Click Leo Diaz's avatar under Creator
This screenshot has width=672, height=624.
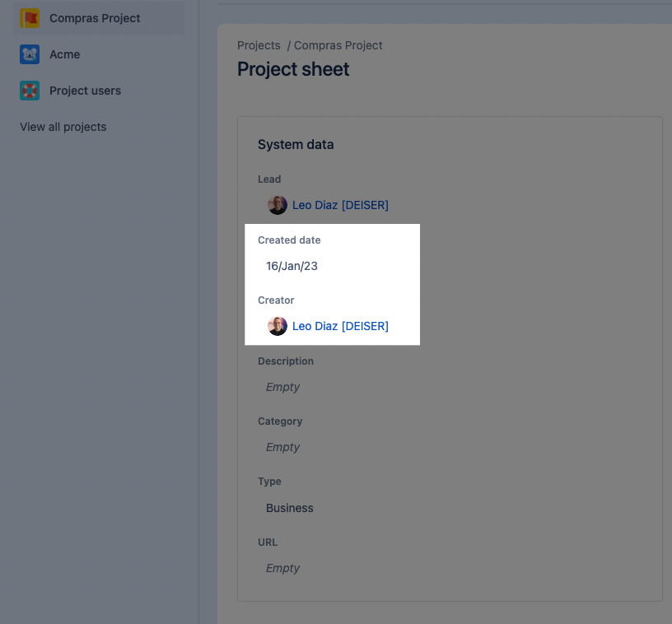click(x=277, y=325)
